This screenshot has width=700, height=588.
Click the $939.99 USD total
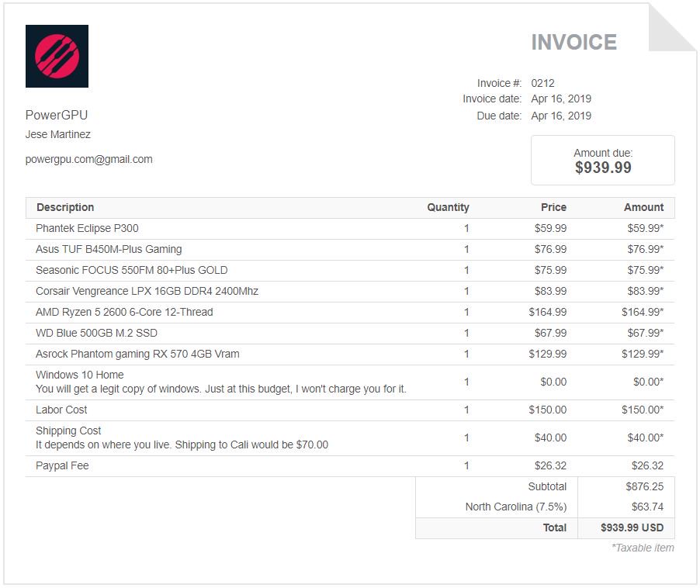click(632, 528)
